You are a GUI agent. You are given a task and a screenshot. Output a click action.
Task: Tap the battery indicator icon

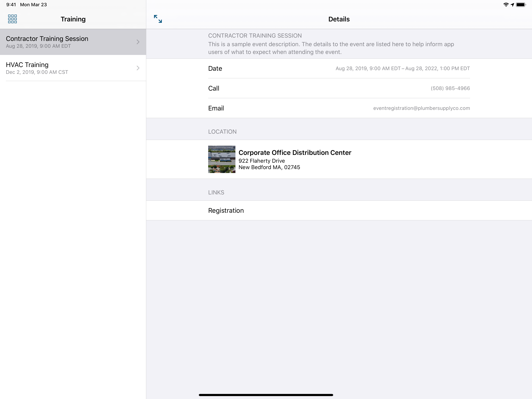pyautogui.click(x=521, y=4)
